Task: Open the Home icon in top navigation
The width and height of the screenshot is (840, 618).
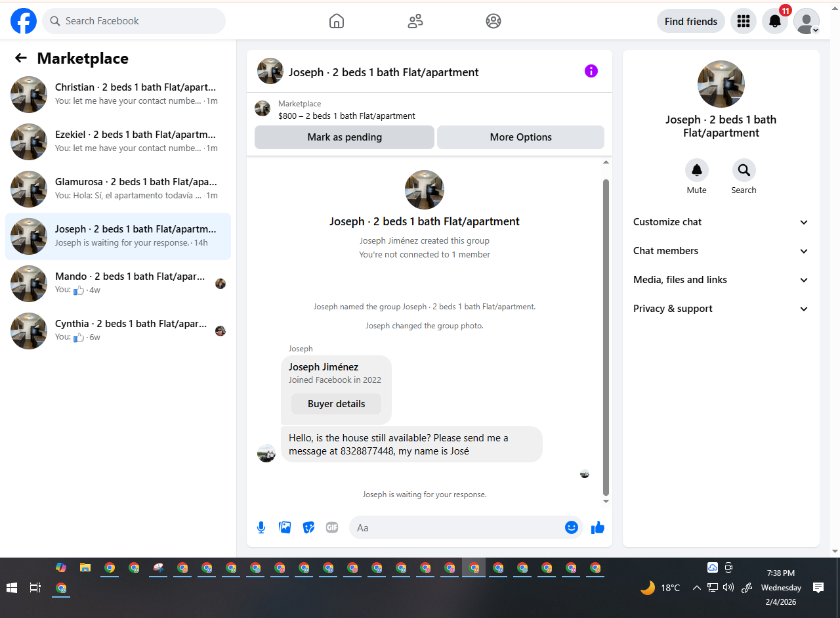Action: [337, 21]
